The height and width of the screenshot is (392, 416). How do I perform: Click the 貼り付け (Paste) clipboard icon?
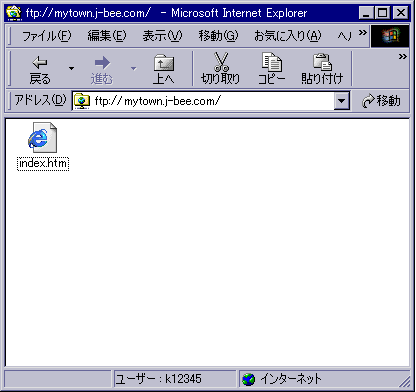(x=322, y=62)
